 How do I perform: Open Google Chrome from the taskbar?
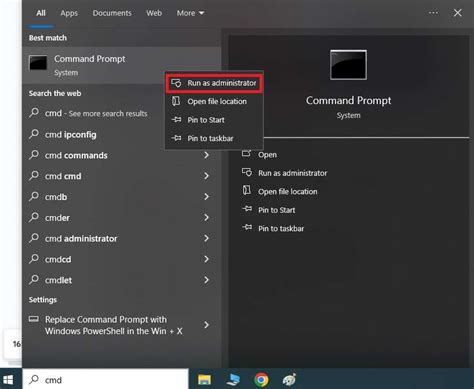(x=262, y=380)
